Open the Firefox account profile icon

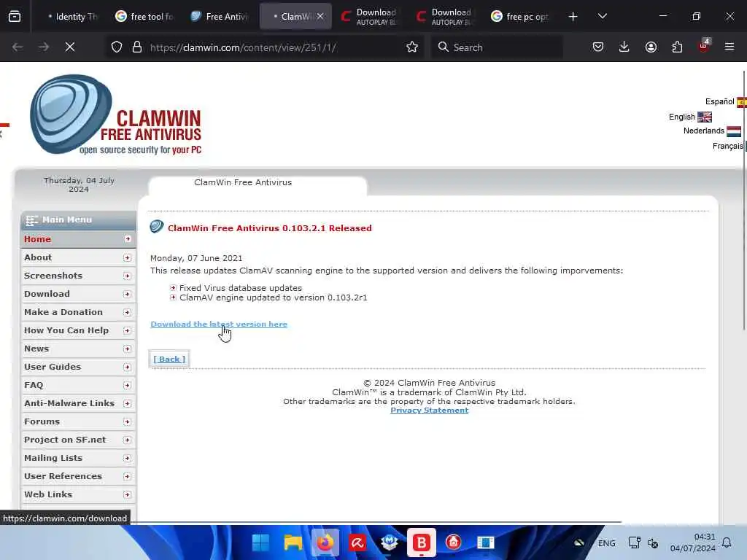[651, 47]
